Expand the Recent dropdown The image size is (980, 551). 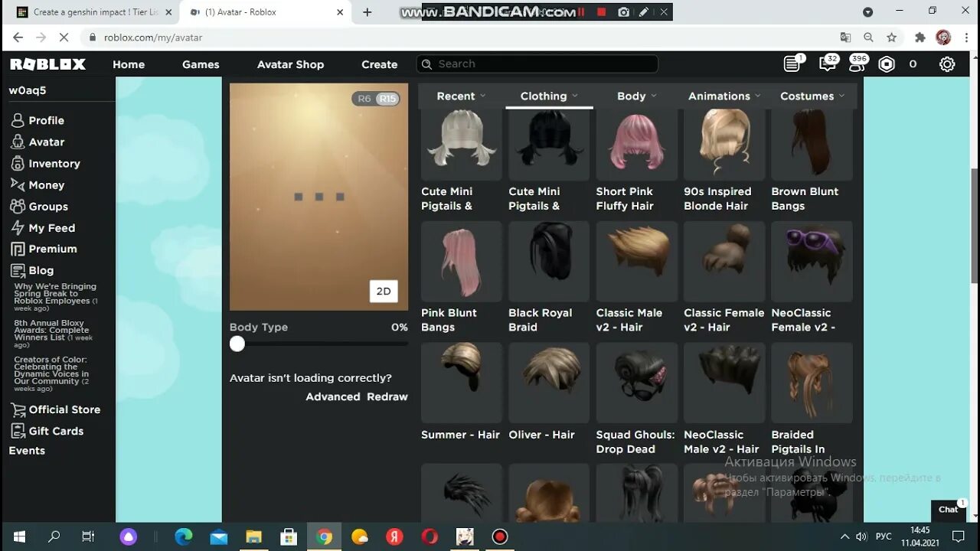(x=462, y=96)
